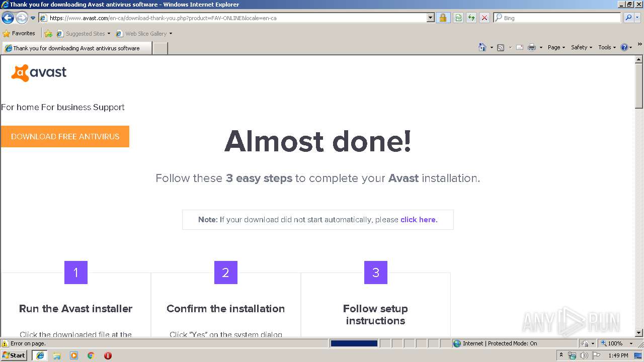Open Windows Explorer folder taskbar icon
The height and width of the screenshot is (362, 644).
57,355
